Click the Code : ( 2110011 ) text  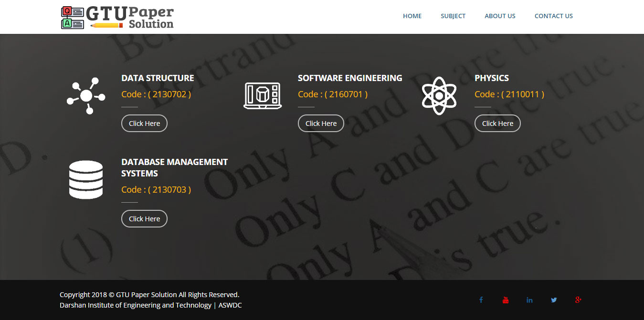(509, 94)
